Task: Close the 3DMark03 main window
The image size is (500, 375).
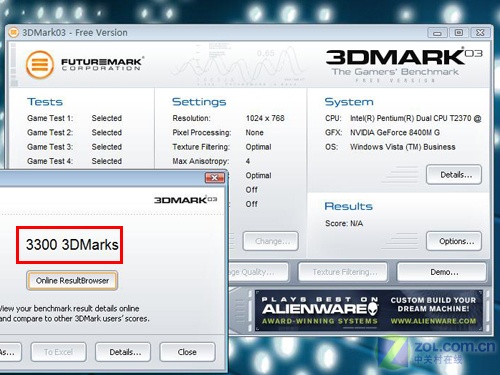Action: click(x=480, y=33)
